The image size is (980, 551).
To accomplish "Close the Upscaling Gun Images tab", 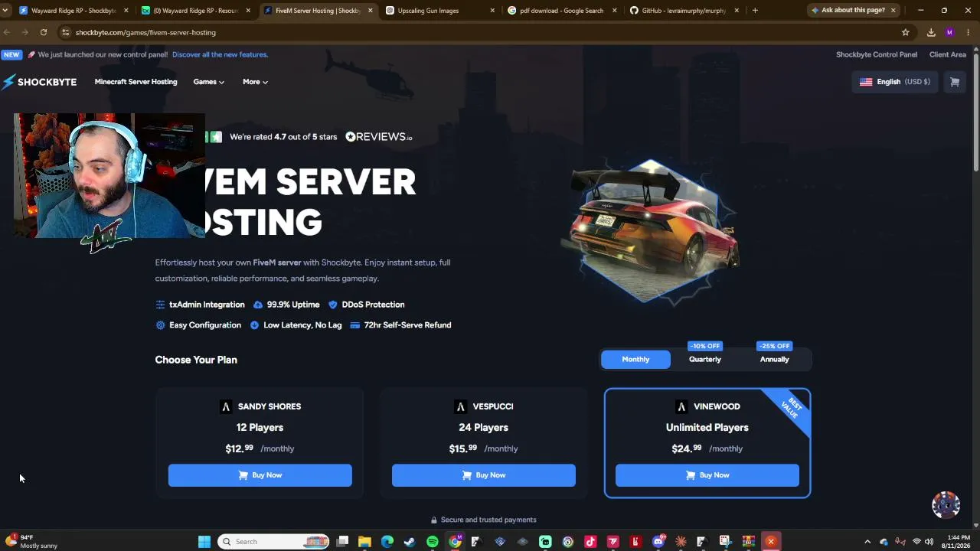I will click(492, 11).
